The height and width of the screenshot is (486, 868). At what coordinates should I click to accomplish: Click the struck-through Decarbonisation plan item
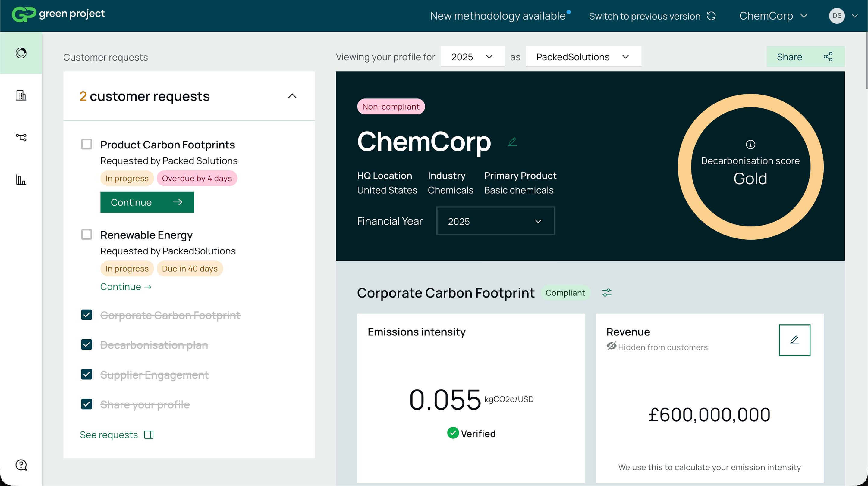[x=154, y=345]
